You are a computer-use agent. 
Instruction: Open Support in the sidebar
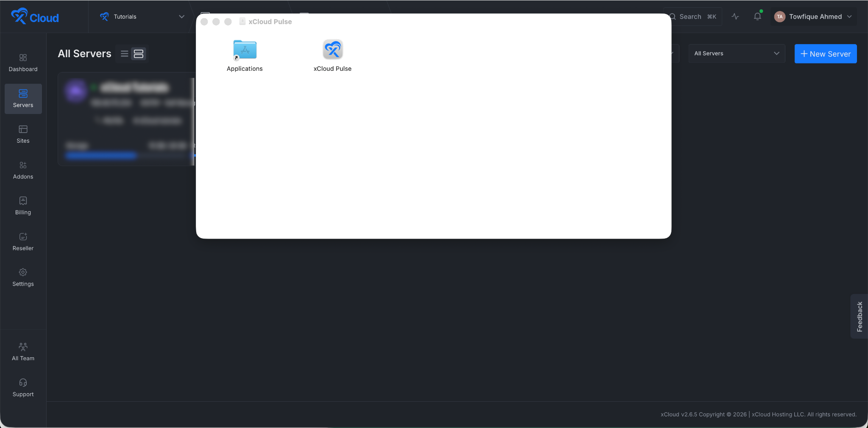point(23,388)
